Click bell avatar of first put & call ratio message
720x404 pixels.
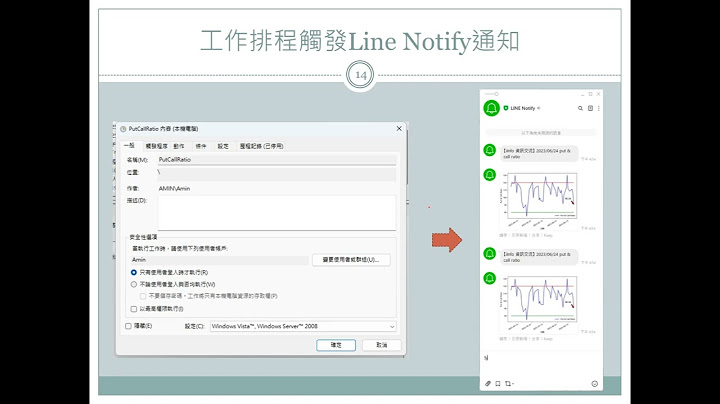click(489, 150)
